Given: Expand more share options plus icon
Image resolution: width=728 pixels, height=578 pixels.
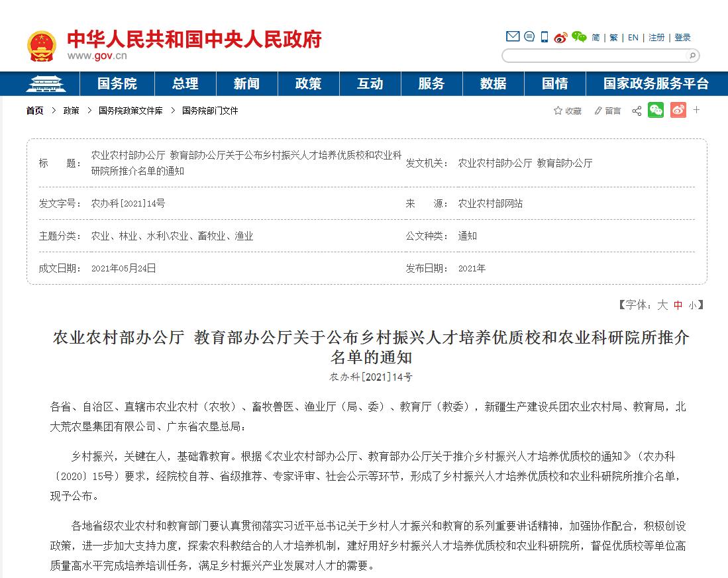Looking at the screenshot, I should click(x=697, y=110).
